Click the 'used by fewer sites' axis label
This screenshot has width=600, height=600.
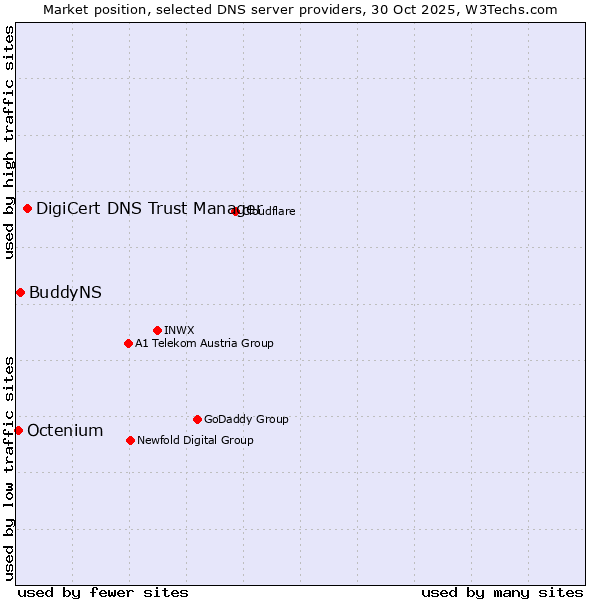[103, 592]
